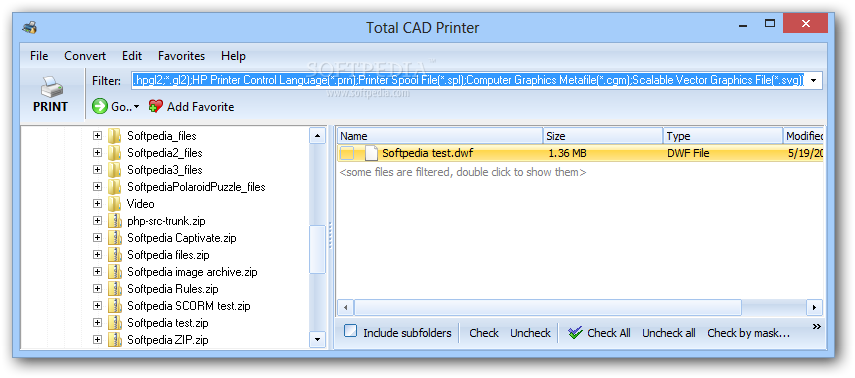Expand the Softpedia SCORM test.zip node
Viewport: 855px width, 378px height.
tap(97, 306)
